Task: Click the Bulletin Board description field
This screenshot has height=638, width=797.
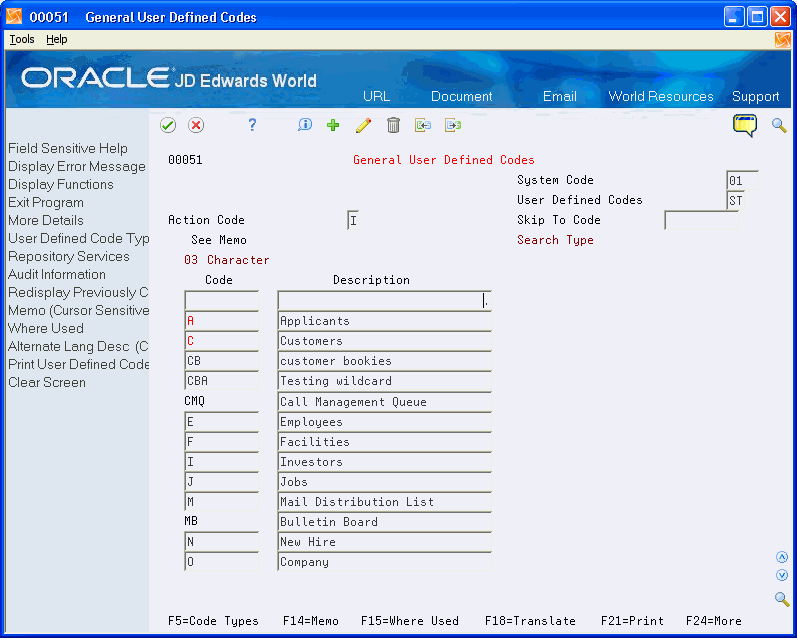Action: [x=384, y=522]
